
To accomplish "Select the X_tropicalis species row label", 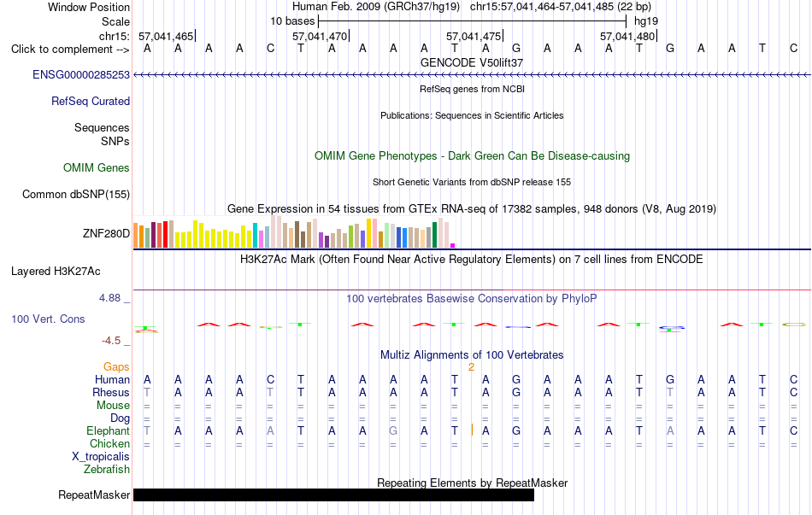I will (101, 457).
